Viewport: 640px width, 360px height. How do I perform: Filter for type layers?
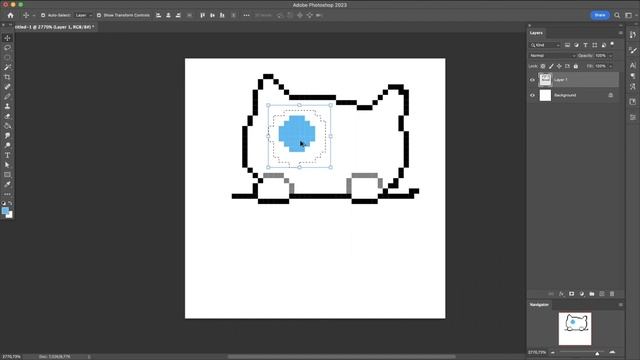tap(585, 45)
